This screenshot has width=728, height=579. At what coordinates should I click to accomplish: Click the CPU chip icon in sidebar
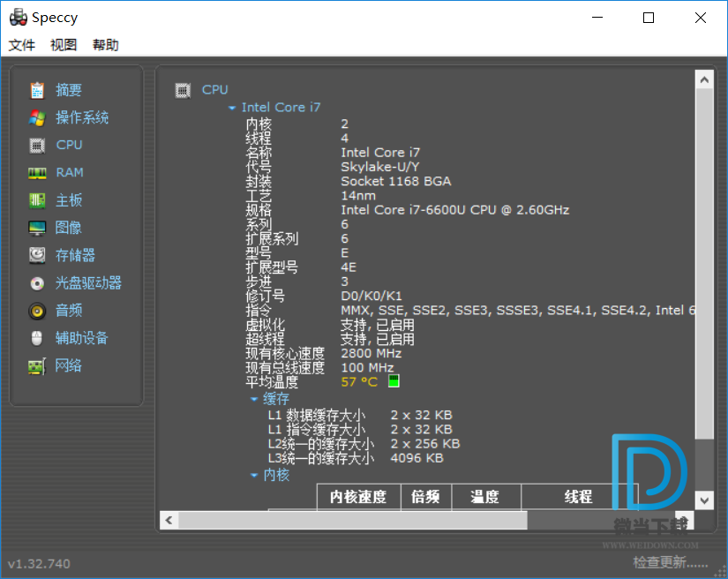coord(37,146)
